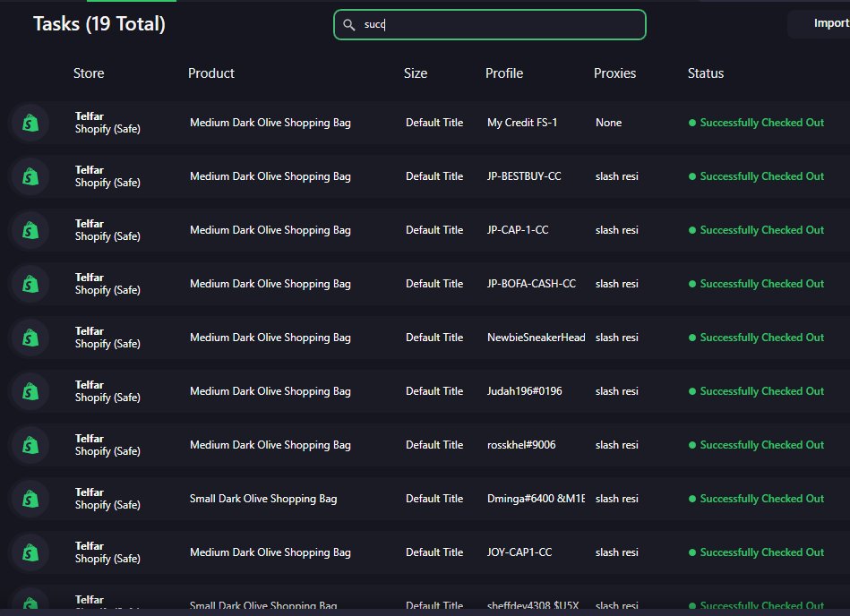Click the Tasks (19 Total) heading

pyautogui.click(x=99, y=24)
